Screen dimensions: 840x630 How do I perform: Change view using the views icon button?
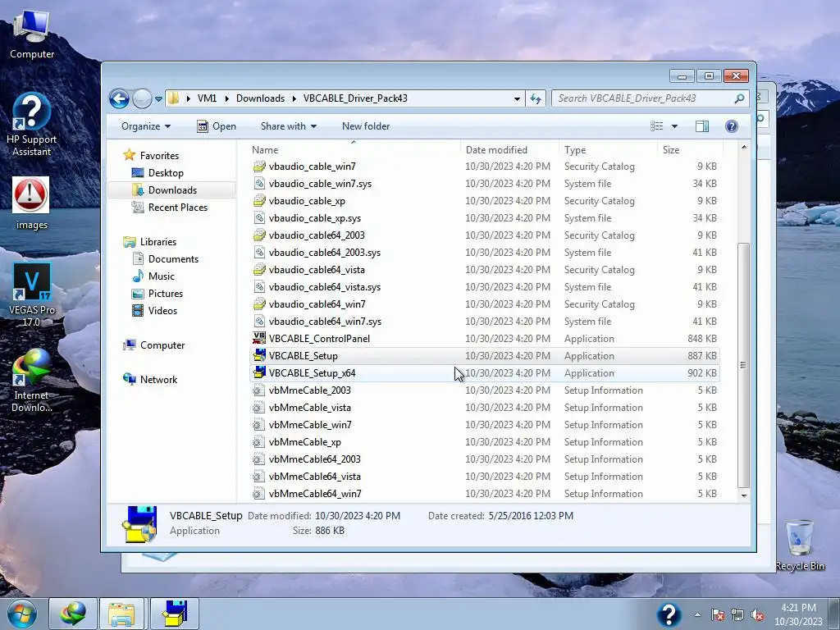pos(657,126)
